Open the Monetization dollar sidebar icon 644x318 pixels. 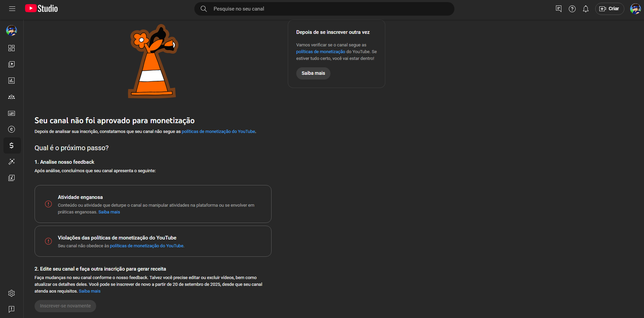12,146
